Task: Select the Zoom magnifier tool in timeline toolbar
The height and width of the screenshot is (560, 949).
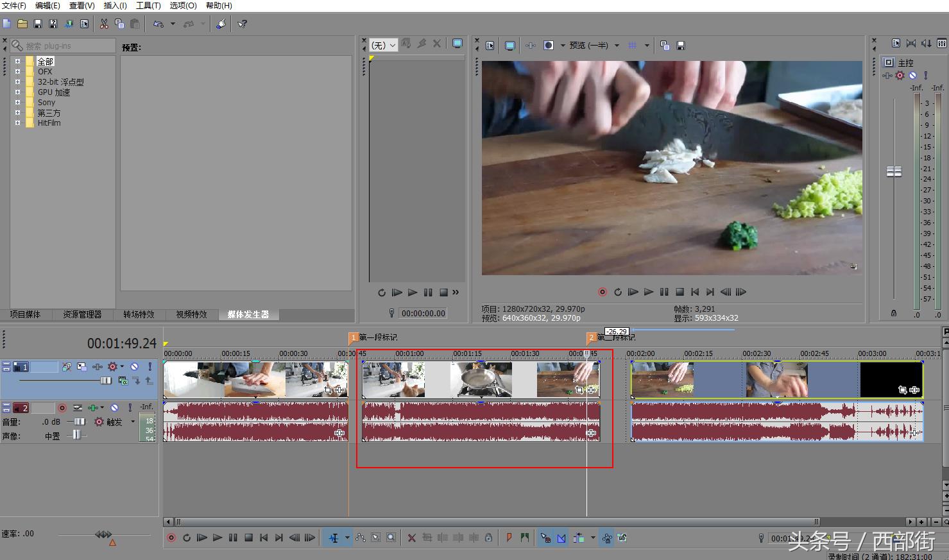Action: click(391, 538)
